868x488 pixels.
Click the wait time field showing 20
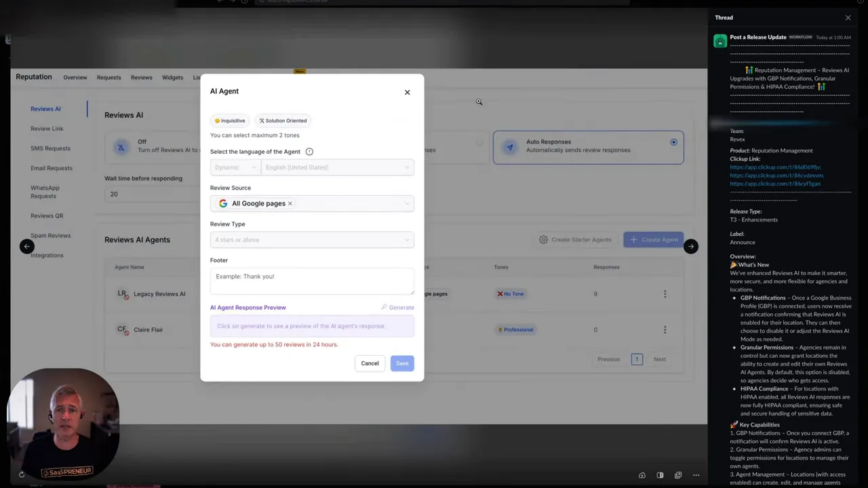pyautogui.click(x=153, y=195)
